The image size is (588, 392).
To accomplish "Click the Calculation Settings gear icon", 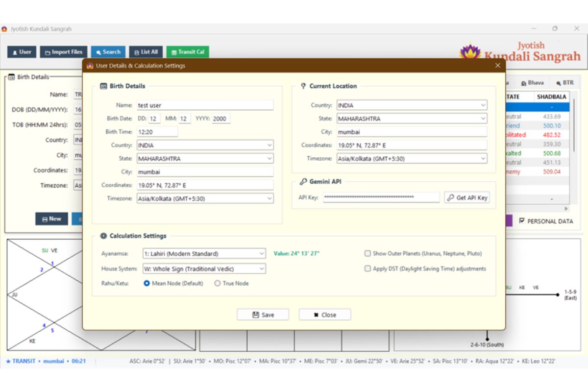I will click(103, 236).
